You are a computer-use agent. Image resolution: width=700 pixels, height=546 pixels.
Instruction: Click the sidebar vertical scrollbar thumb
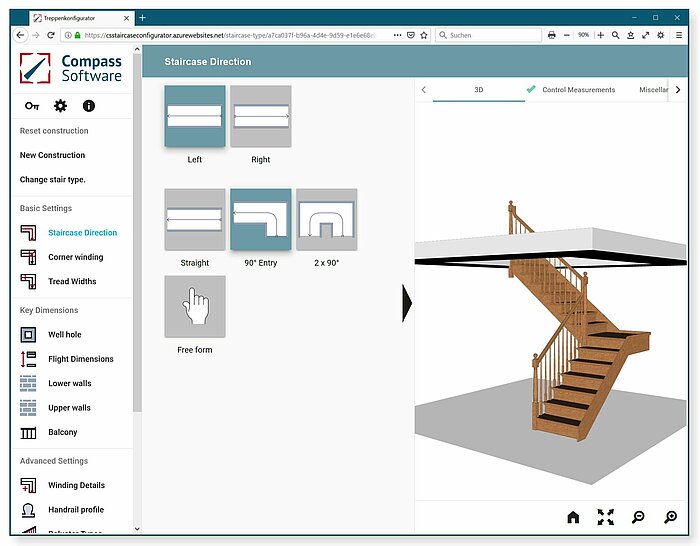137,232
